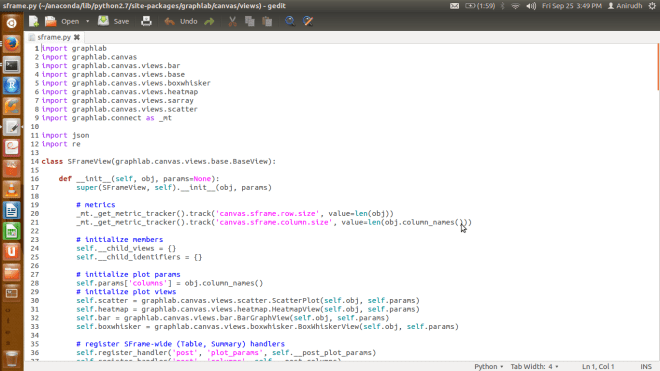Open system settings gear menu
Viewport: 660px width, 371px height.
652,6
